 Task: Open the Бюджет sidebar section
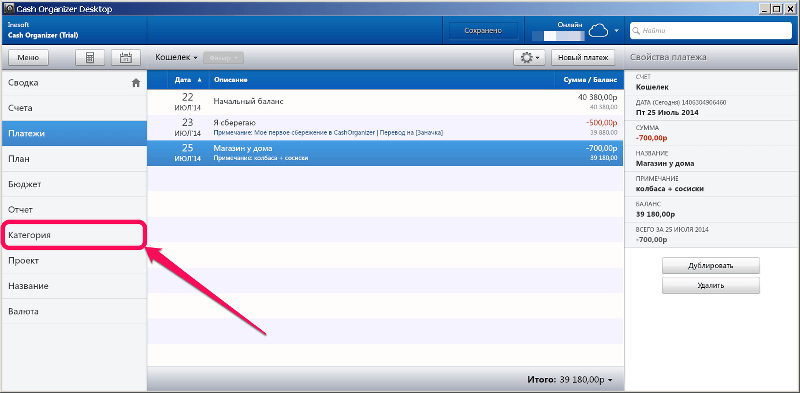73,184
